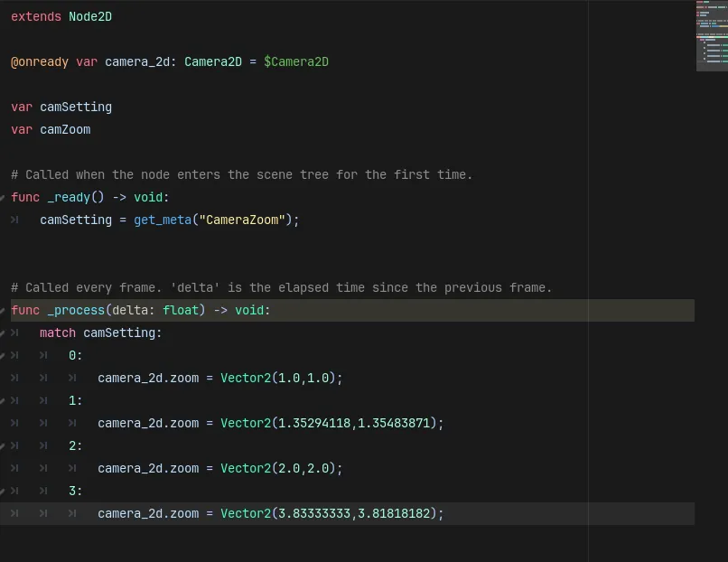Click the code minimap preview

point(712,36)
